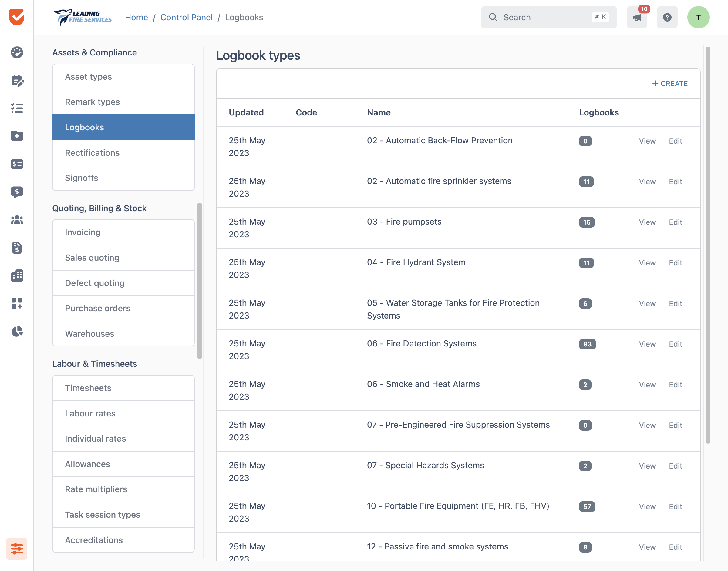Open the dashboard palette icon in sidebar

pyautogui.click(x=17, y=52)
